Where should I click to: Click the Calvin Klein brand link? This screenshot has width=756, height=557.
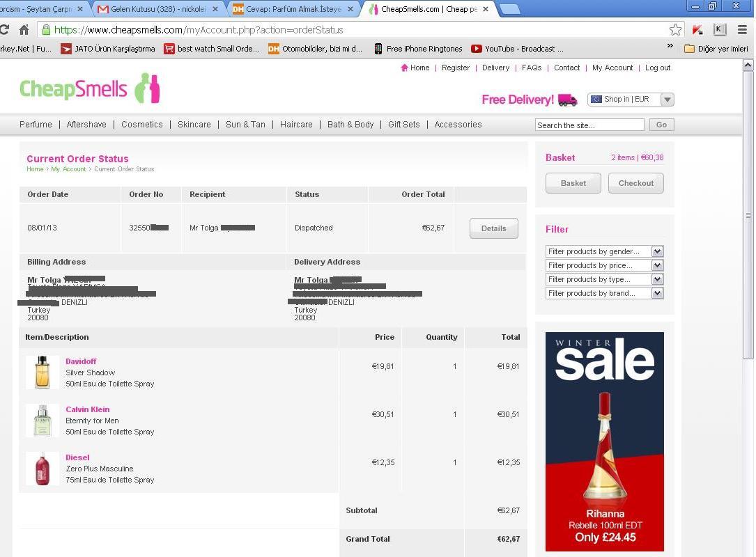coord(88,409)
